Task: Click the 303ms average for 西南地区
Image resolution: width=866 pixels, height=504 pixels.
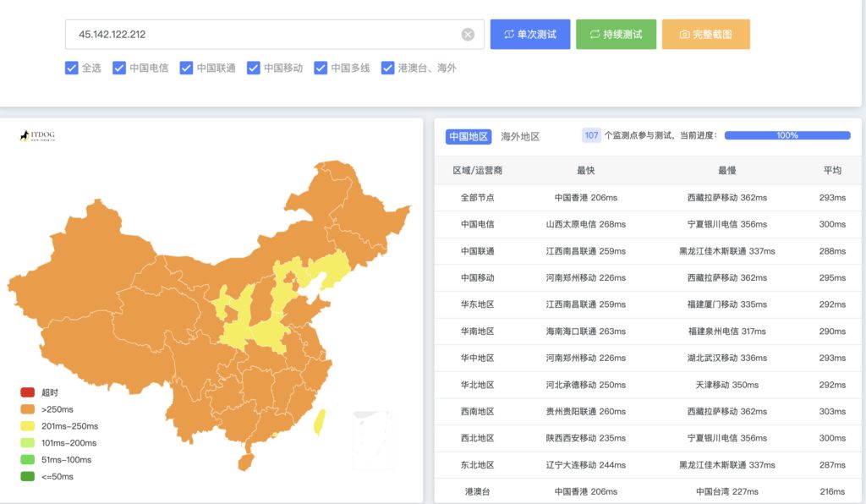Action: click(832, 411)
